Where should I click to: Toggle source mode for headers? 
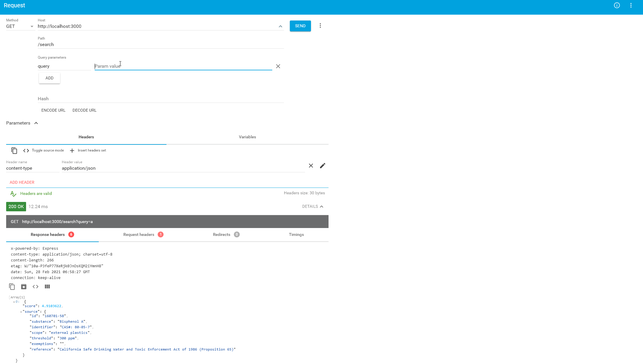click(x=44, y=150)
